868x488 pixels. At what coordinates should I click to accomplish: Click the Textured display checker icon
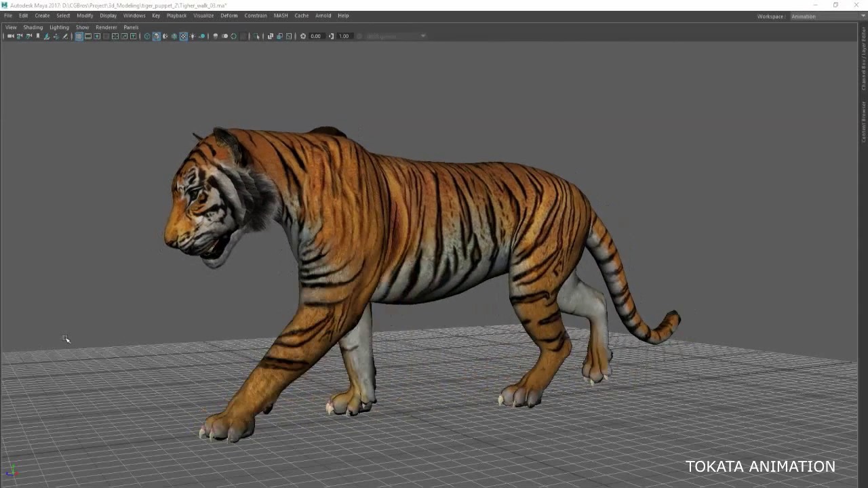(183, 36)
